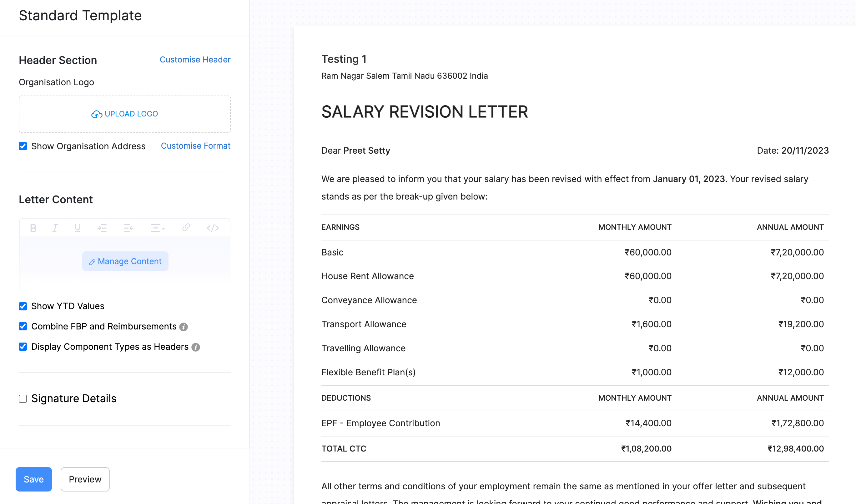Click the Customise Format link

coord(195,146)
